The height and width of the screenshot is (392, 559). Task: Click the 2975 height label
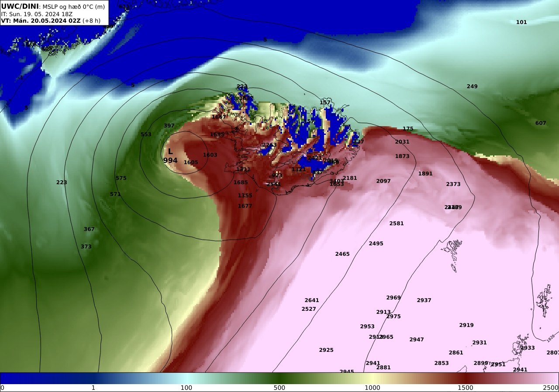click(x=393, y=316)
